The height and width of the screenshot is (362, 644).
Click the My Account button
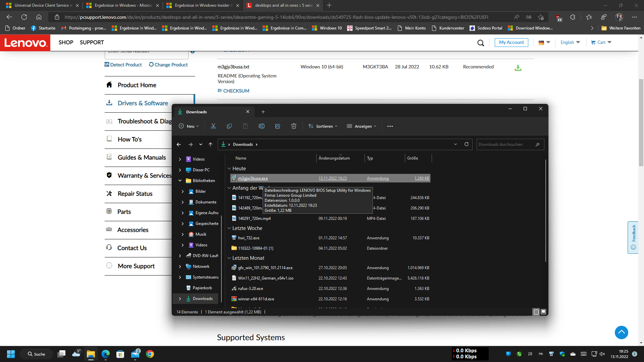(x=512, y=42)
